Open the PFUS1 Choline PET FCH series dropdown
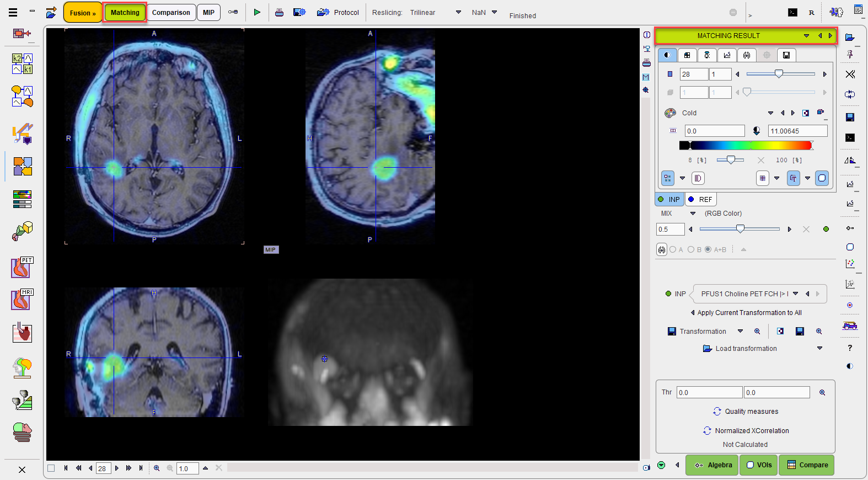868x480 pixels. point(796,294)
